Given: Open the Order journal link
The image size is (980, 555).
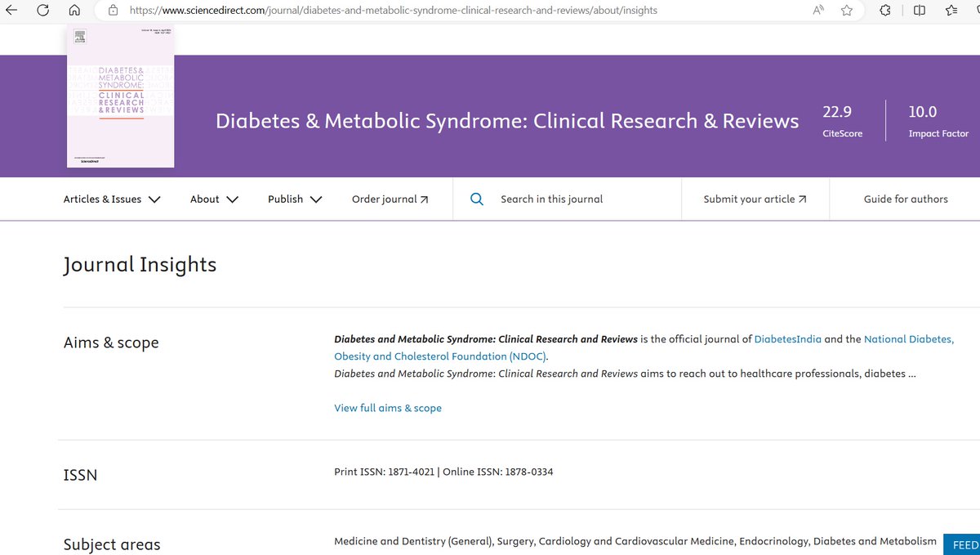Looking at the screenshot, I should click(x=390, y=199).
